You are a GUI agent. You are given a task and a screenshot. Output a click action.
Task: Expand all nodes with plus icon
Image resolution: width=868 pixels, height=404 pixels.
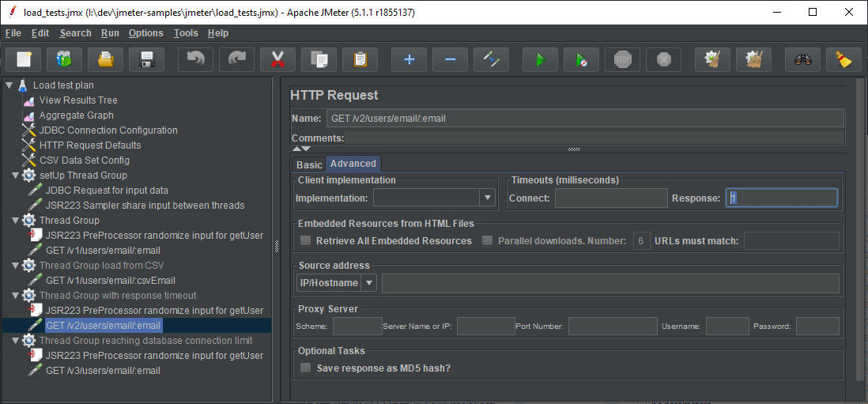pos(409,59)
